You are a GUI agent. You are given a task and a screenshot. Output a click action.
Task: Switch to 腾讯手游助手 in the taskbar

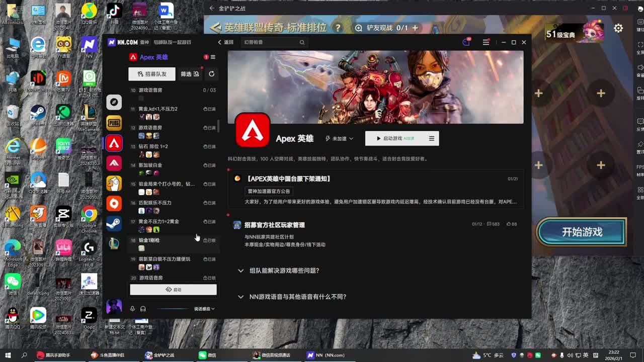54,355
